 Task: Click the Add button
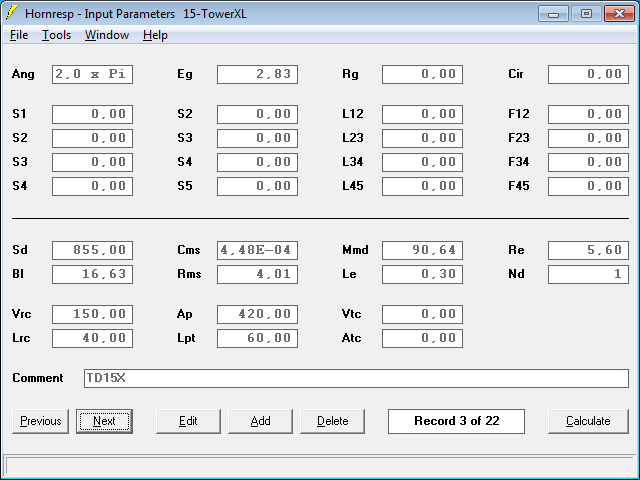point(260,421)
